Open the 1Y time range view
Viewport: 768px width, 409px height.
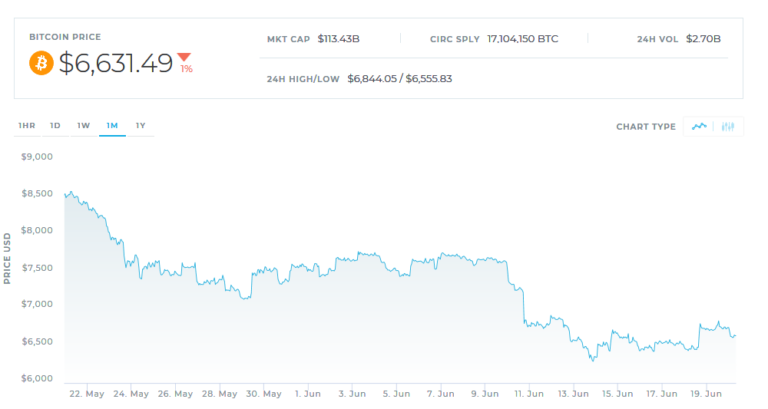[x=141, y=126]
